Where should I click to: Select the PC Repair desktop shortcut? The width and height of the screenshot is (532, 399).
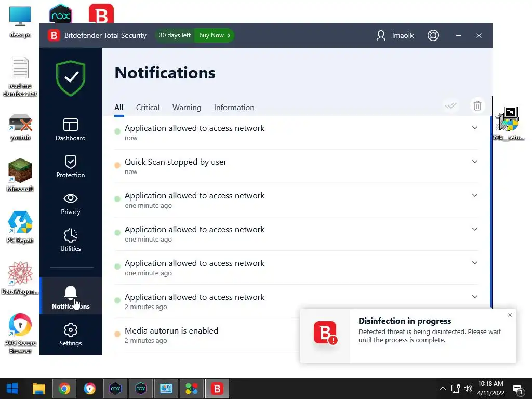click(20, 228)
